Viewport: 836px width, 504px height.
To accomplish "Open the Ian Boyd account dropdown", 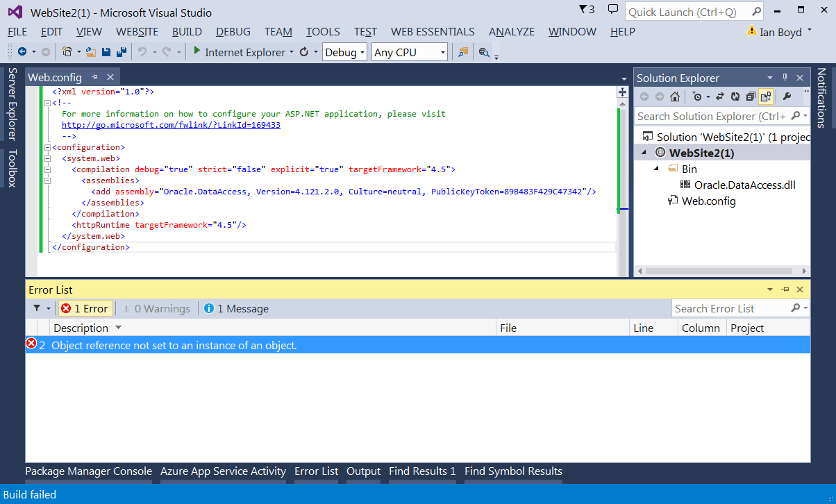I will (810, 31).
